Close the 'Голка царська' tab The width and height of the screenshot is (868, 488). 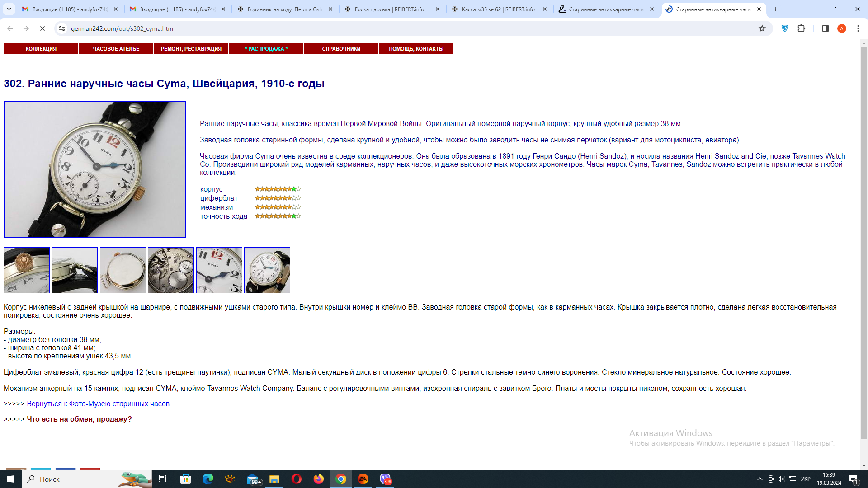coord(437,9)
